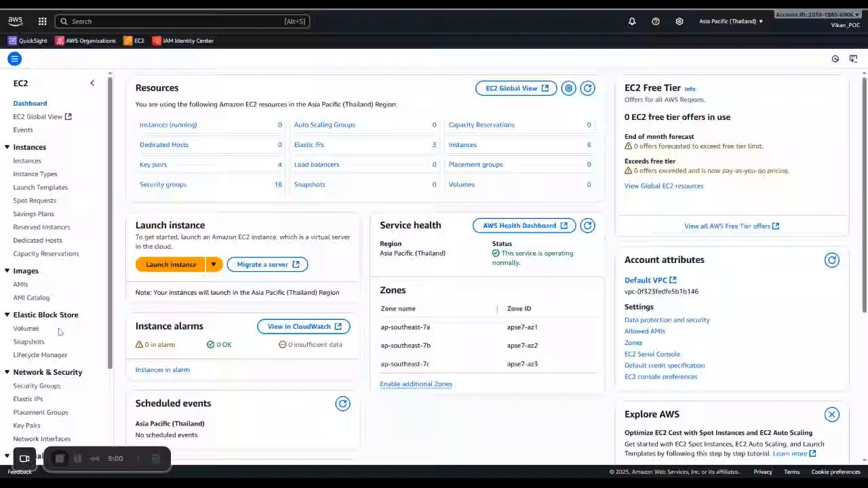Image resolution: width=868 pixels, height=488 pixels.
Task: Click the clock icon at top right
Action: [x=835, y=59]
